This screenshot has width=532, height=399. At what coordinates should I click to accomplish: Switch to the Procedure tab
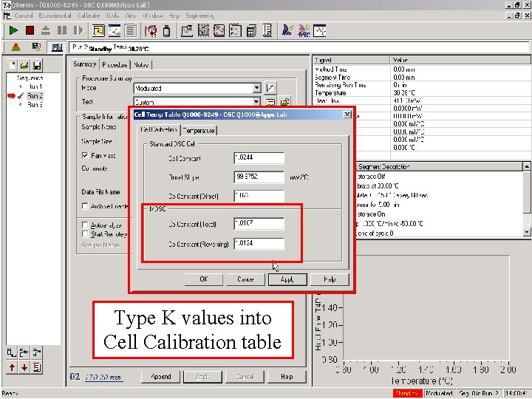tap(115, 64)
